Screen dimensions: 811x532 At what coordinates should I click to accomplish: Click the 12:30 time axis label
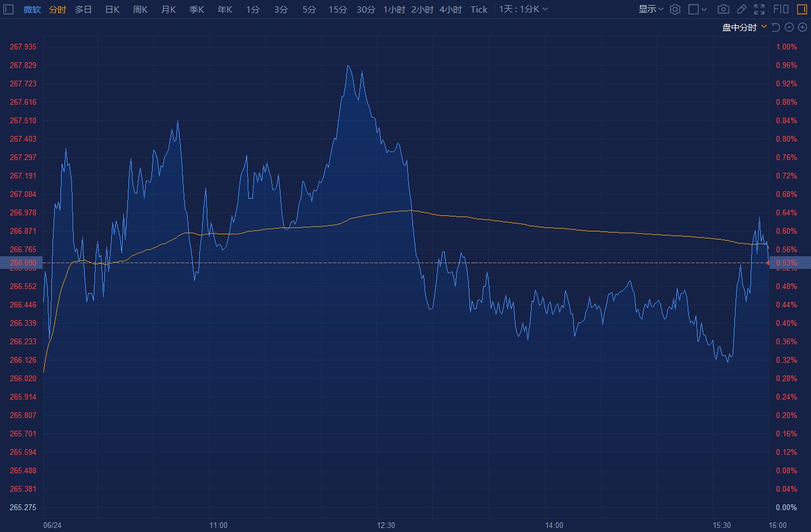(x=386, y=525)
